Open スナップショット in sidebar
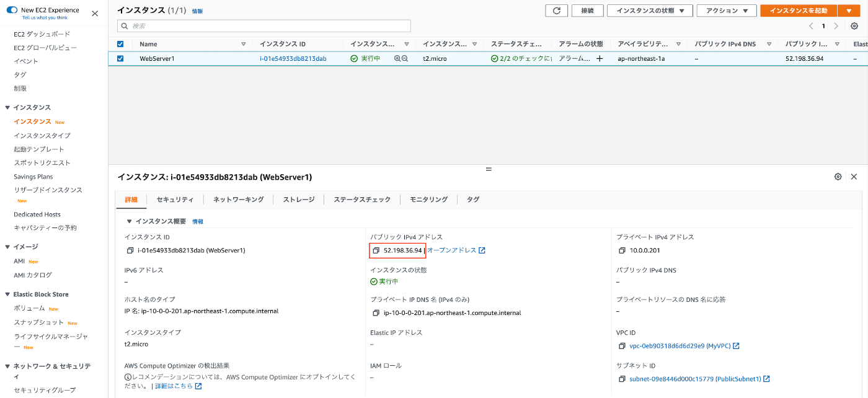This screenshot has height=398, width=868. [x=39, y=322]
